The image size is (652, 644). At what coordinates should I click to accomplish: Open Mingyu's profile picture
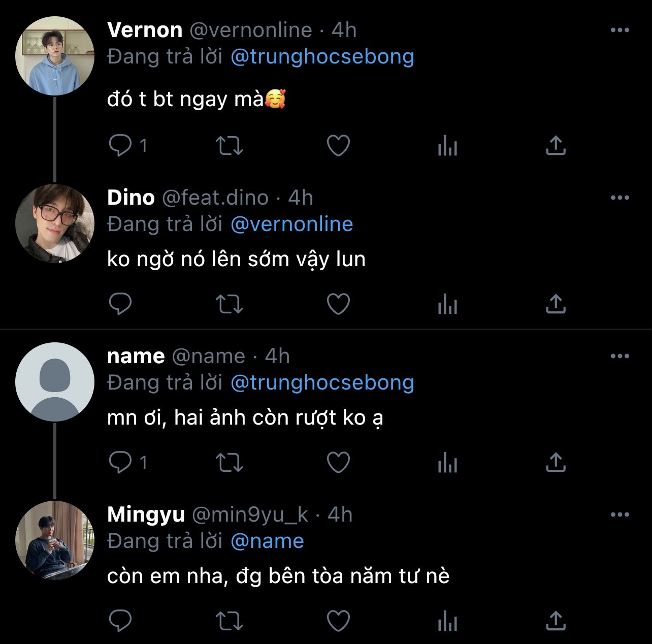(x=55, y=540)
